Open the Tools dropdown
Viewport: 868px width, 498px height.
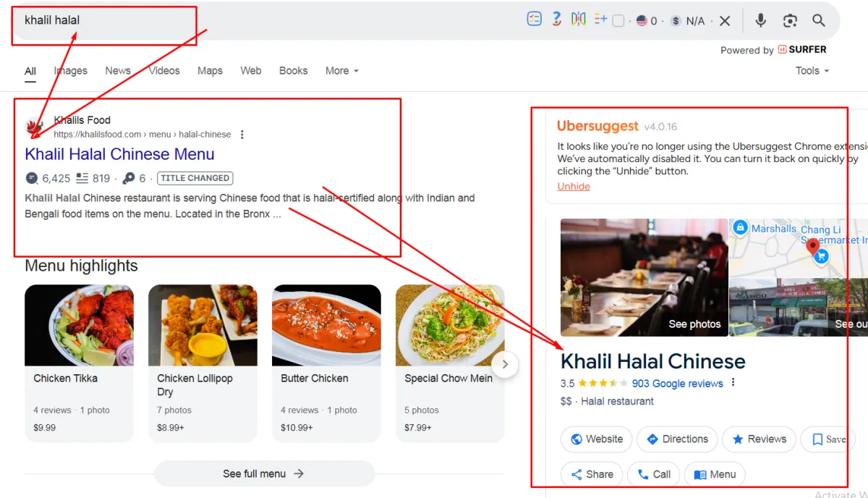(812, 71)
